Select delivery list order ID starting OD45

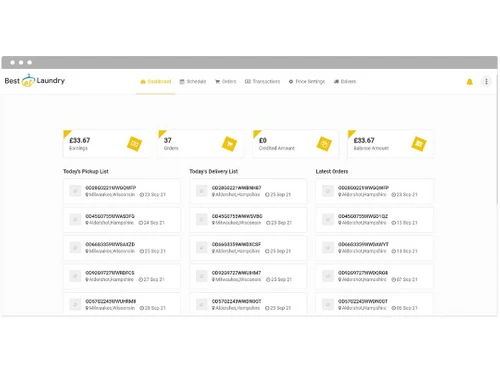point(237,216)
